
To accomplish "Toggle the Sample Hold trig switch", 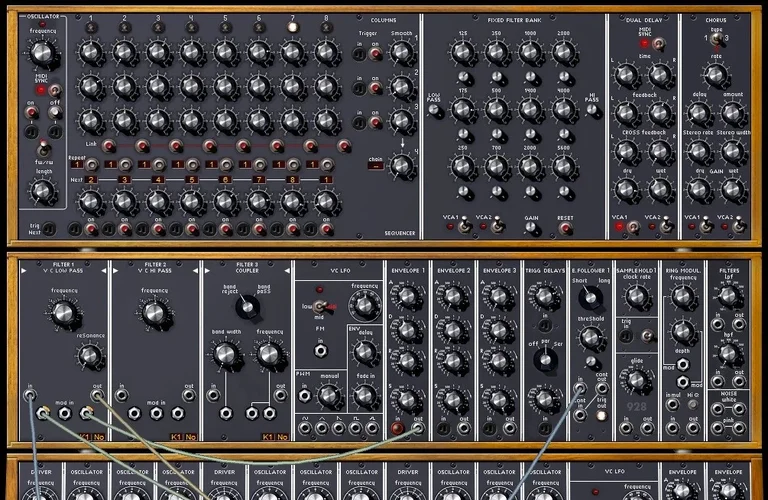I will pos(648,336).
